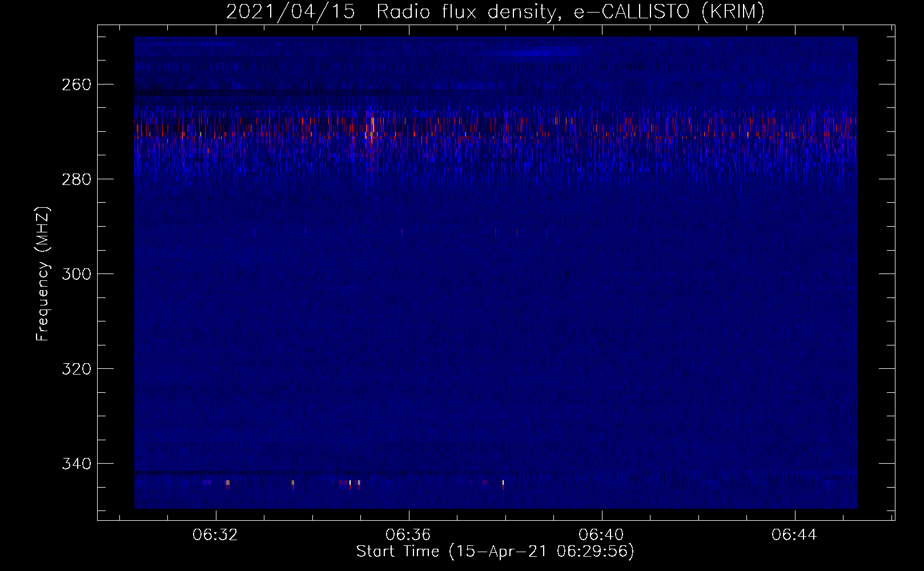Click the 06:44 time axis label
The image size is (924, 571).
(x=794, y=535)
